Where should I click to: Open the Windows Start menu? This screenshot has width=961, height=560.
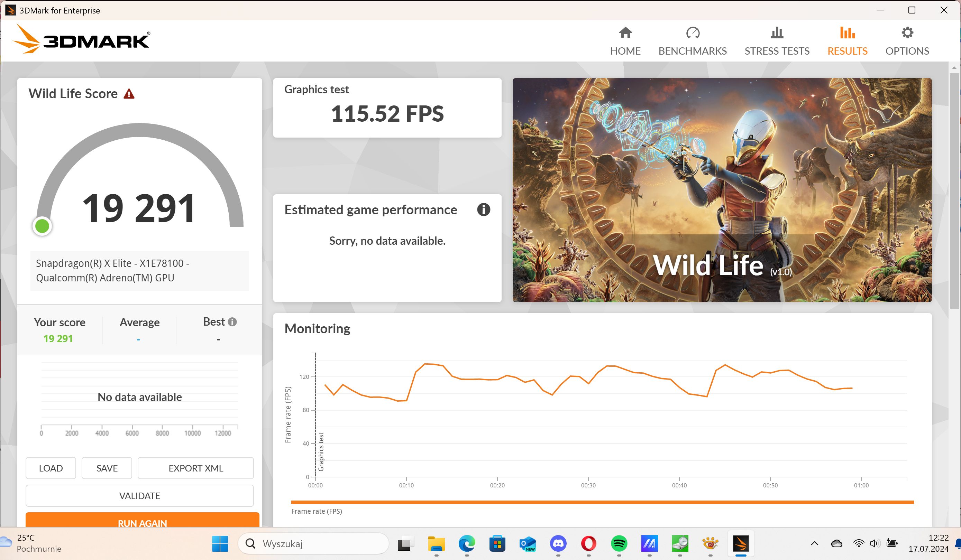pos(220,544)
